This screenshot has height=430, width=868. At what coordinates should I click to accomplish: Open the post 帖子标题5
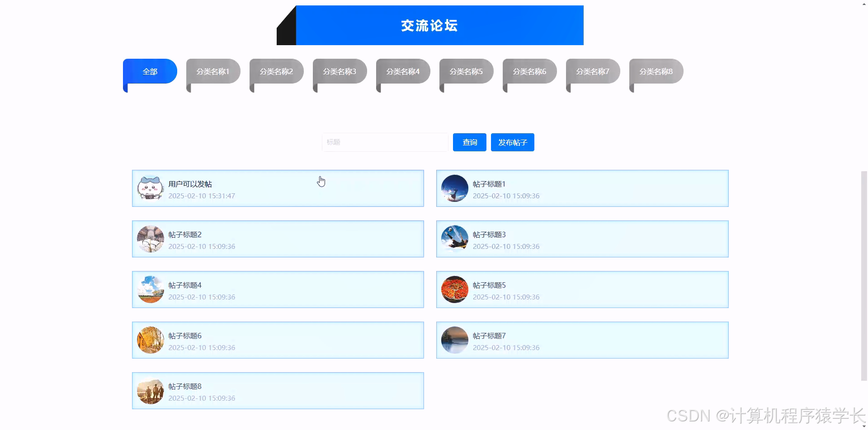pos(582,290)
